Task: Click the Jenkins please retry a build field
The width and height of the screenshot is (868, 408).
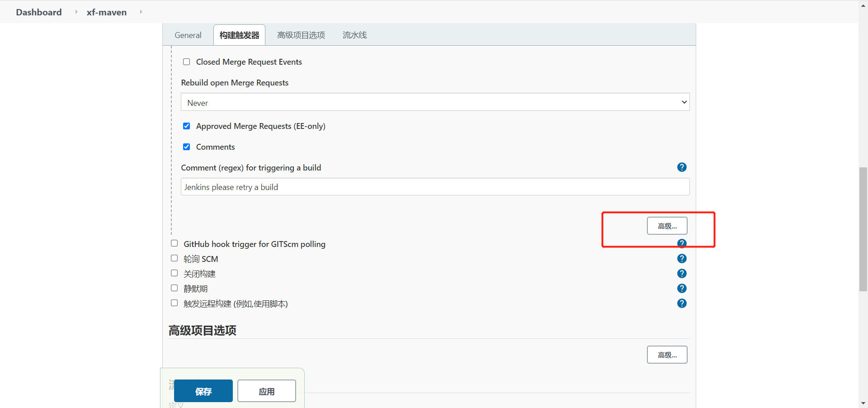Action: [435, 187]
